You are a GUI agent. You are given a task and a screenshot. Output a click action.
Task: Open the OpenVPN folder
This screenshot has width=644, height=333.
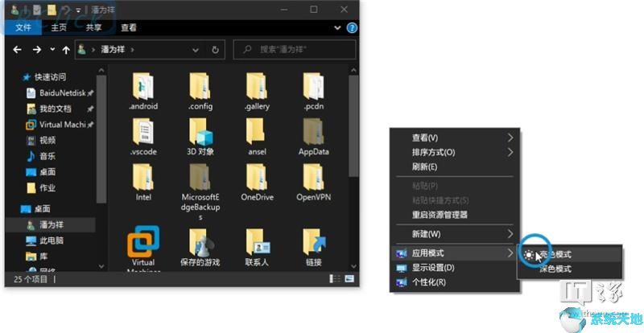pos(313,183)
